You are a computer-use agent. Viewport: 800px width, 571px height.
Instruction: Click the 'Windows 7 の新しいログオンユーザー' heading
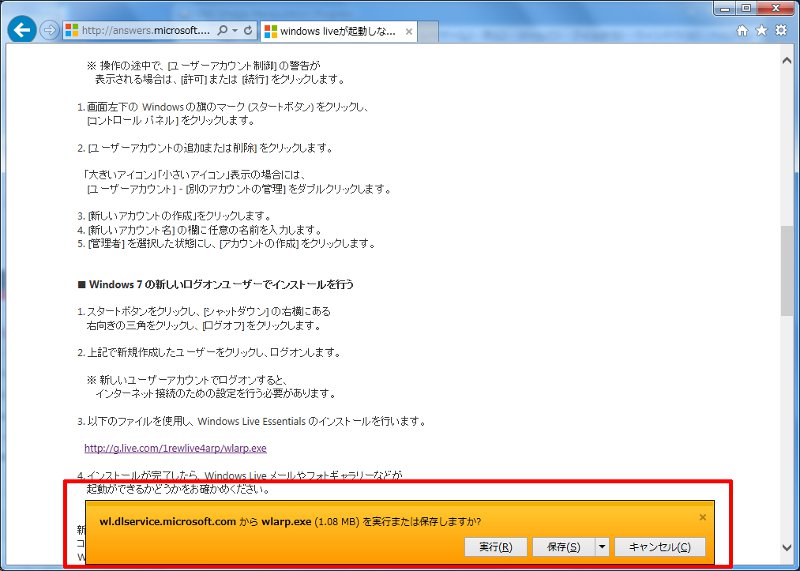tap(215, 284)
